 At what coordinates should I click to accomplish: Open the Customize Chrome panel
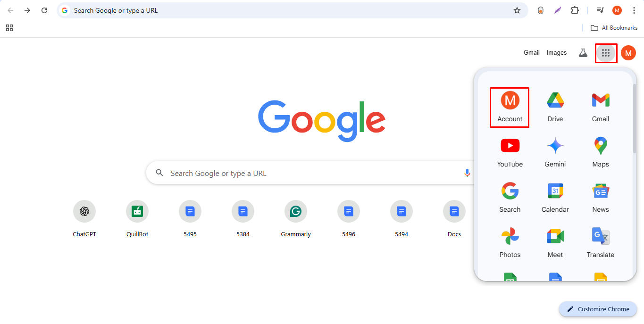pyautogui.click(x=598, y=309)
